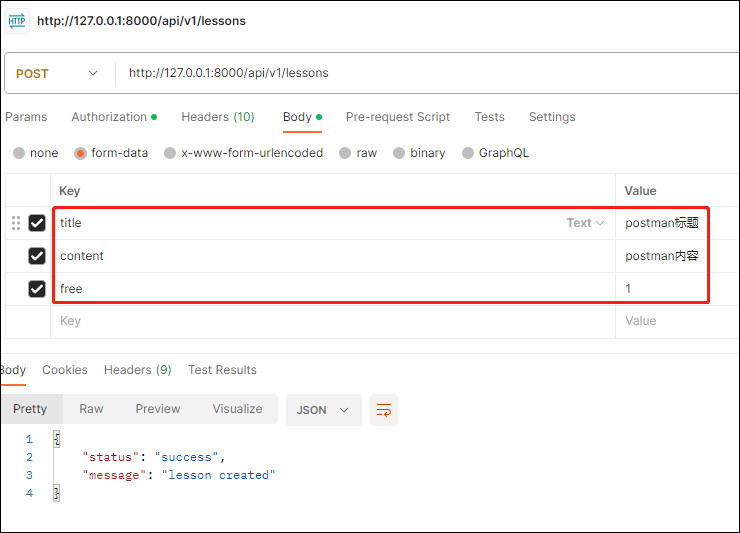The width and height of the screenshot is (740, 533).
Task: Open the POST method dropdown
Action: click(57, 74)
